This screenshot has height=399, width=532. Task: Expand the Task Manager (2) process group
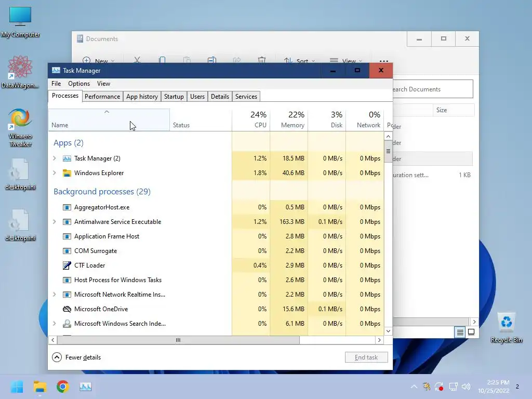pos(54,158)
